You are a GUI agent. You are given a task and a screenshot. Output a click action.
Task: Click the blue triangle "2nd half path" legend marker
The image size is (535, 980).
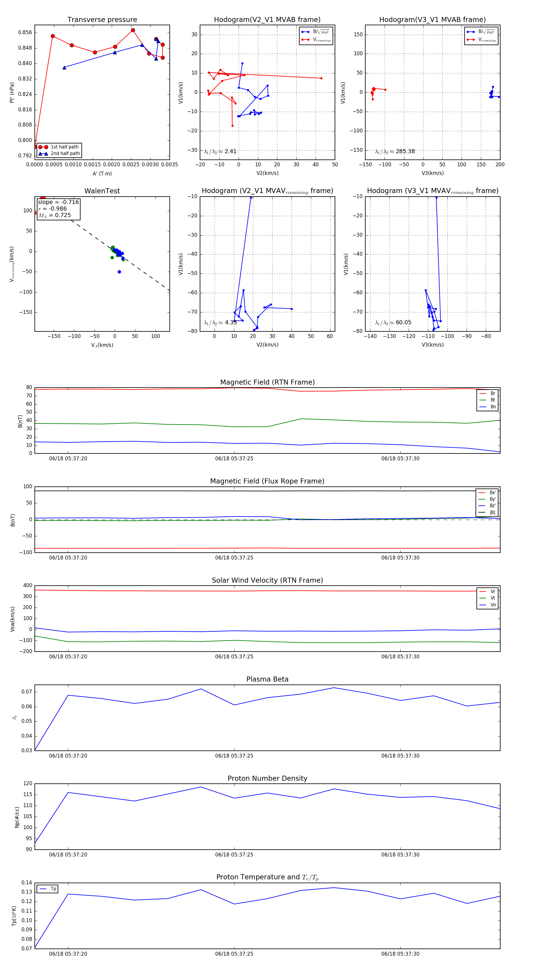tap(43, 154)
